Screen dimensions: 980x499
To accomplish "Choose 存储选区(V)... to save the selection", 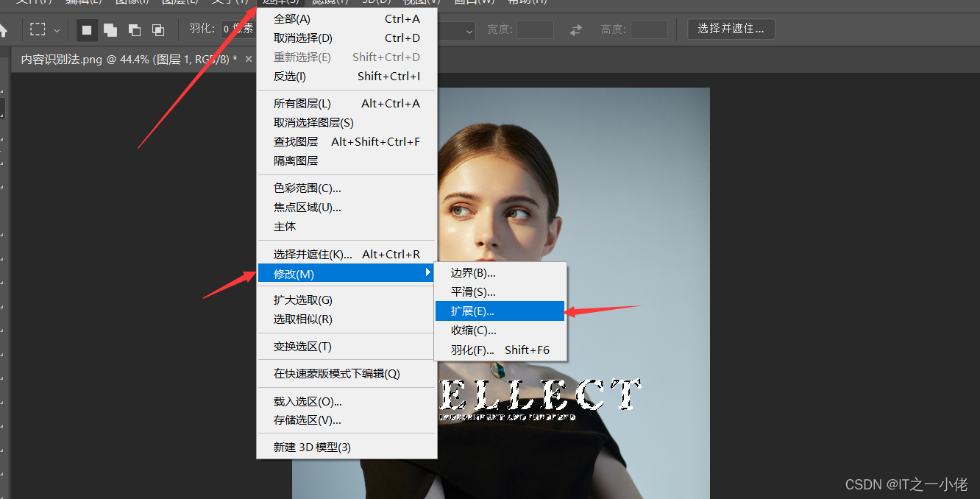I will pyautogui.click(x=347, y=420).
